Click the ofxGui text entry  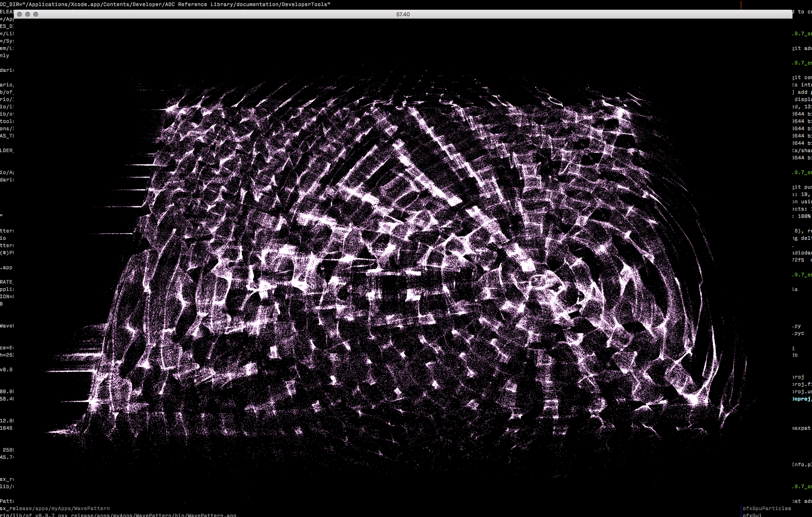[x=752, y=515]
